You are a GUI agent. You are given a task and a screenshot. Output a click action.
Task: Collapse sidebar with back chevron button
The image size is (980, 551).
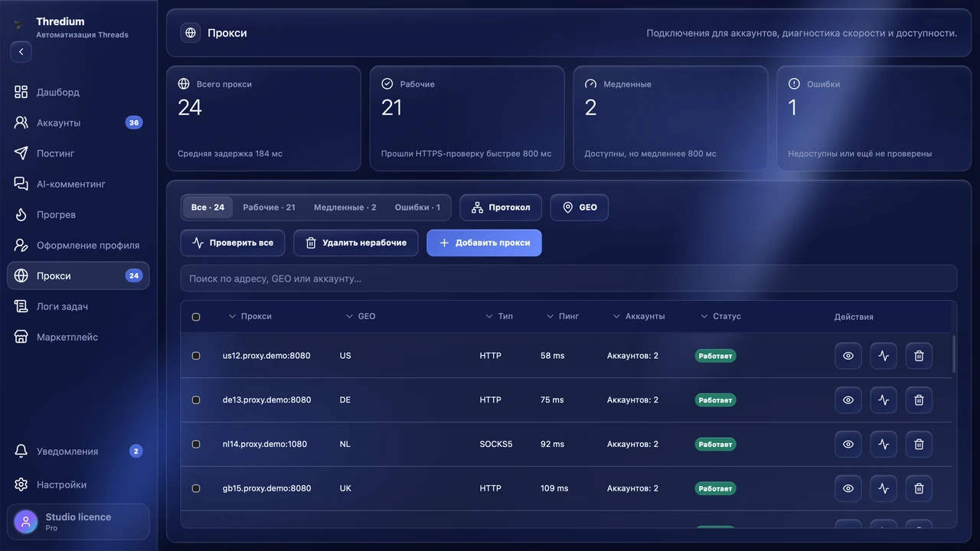[x=21, y=52]
